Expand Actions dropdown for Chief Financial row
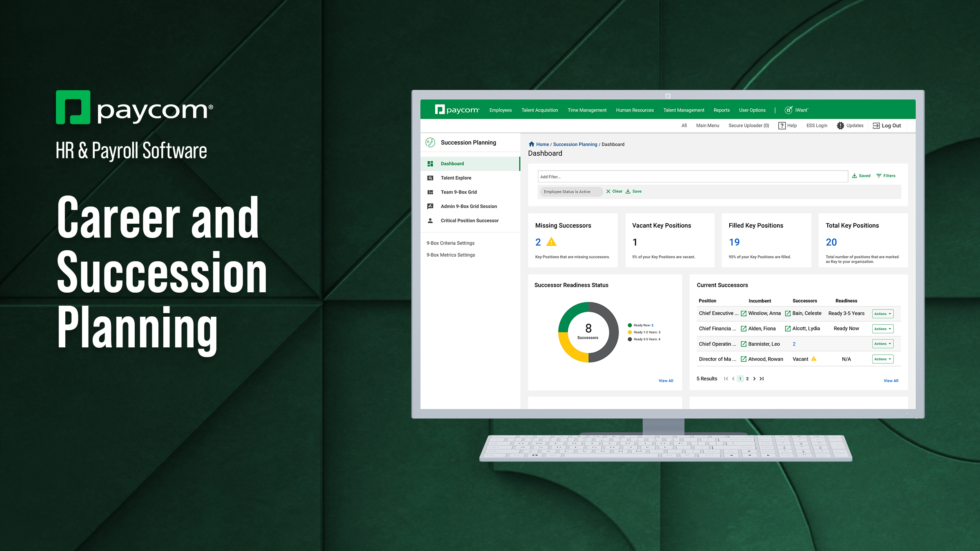980x551 pixels. (x=882, y=329)
